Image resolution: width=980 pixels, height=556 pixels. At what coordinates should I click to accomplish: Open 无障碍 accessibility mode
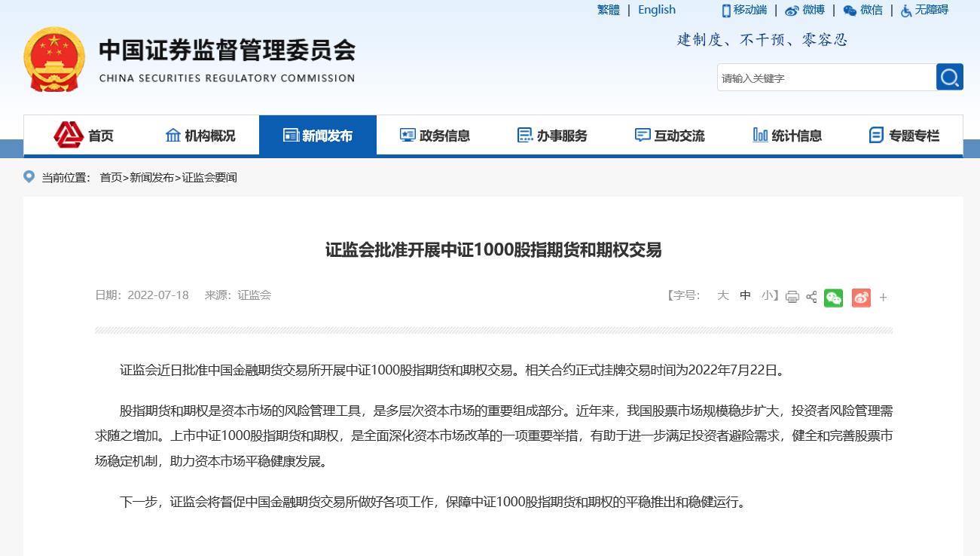pyautogui.click(x=924, y=10)
